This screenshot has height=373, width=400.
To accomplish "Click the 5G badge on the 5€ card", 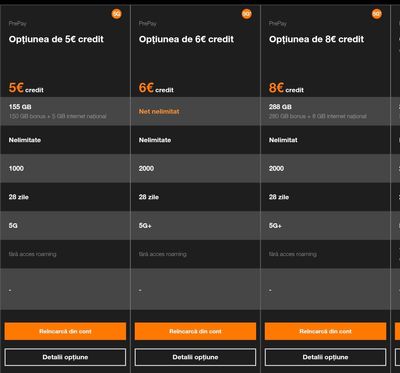I will point(117,14).
